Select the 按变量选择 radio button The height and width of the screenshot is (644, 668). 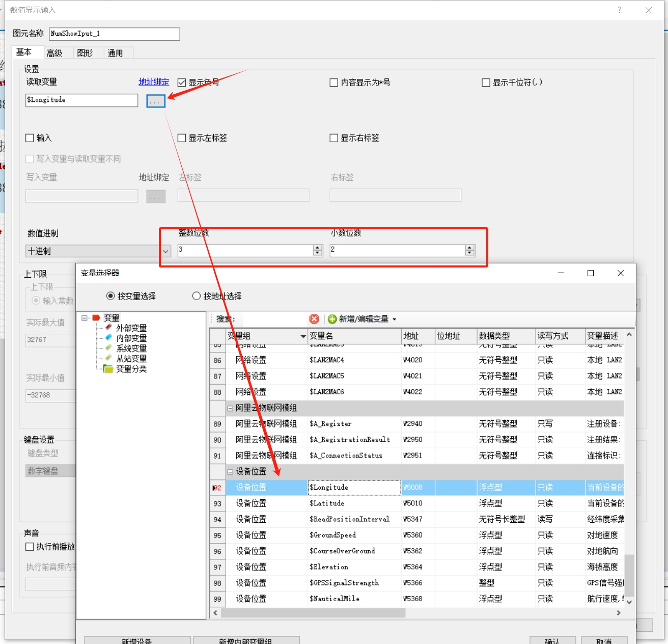point(110,296)
